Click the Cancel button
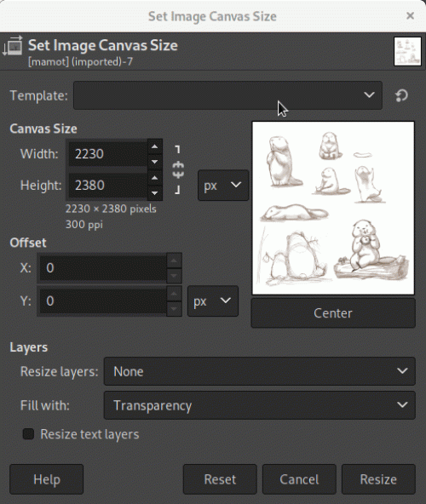This screenshot has height=504, width=426. coord(299,479)
